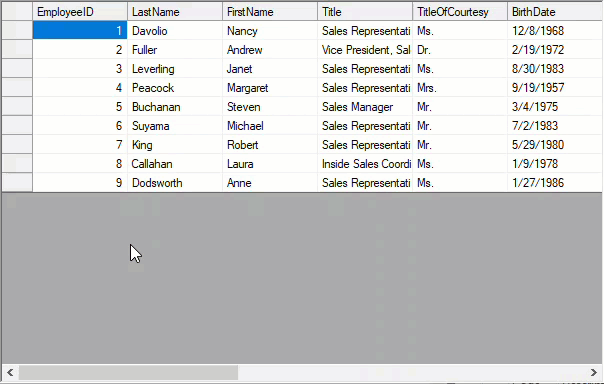604x384 pixels.
Task: Select the Michael first name cell
Action: click(270, 126)
